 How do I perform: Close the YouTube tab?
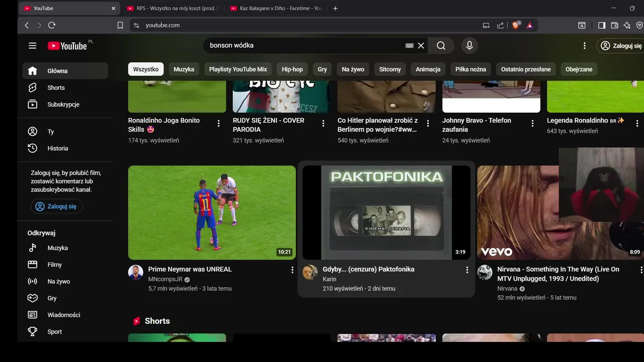[x=113, y=8]
